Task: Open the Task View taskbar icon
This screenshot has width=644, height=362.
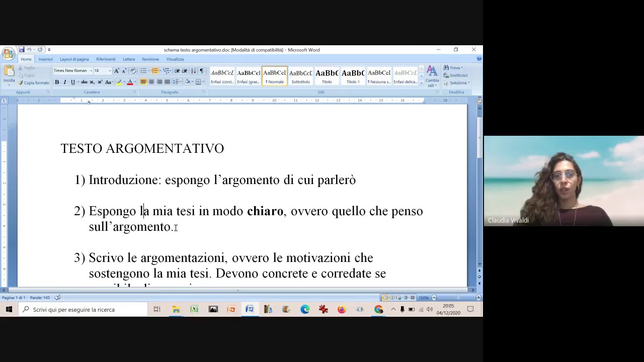Action: 157,309
